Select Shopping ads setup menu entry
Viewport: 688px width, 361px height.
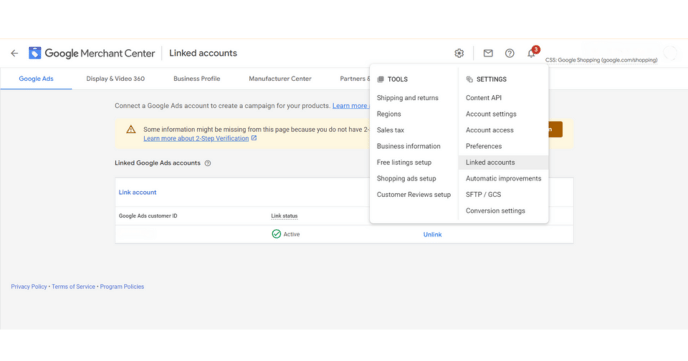[406, 179]
